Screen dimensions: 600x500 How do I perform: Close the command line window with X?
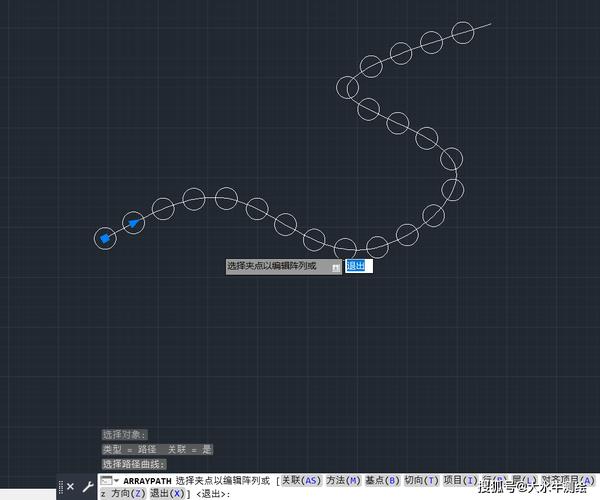click(x=70, y=487)
